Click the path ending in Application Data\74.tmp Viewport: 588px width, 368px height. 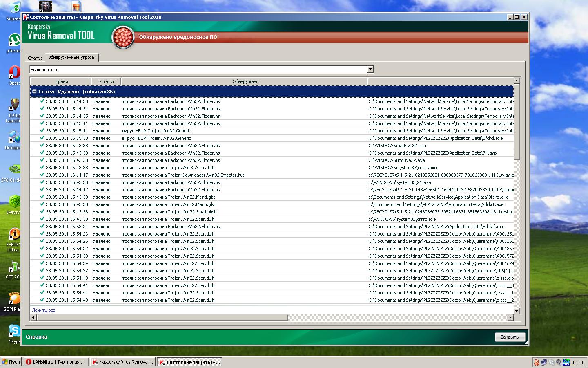[432, 153]
